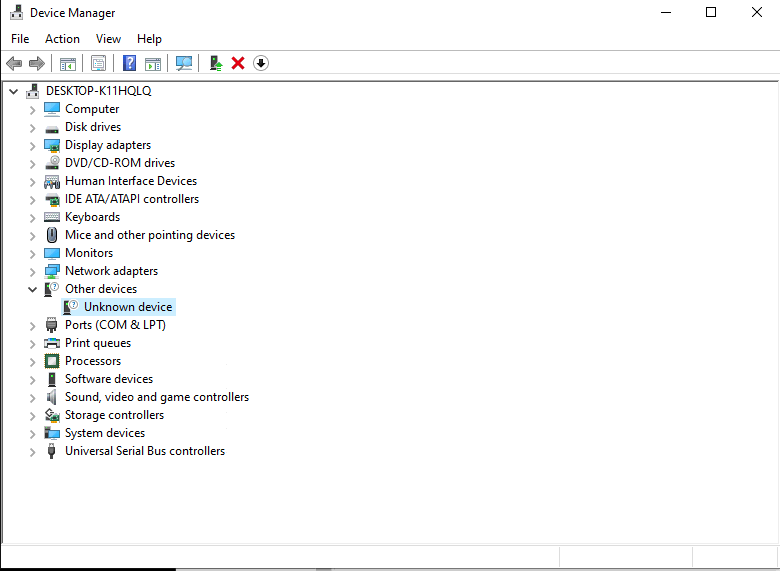780x571 pixels.
Task: Select the DESKTOP-K11HQLQ computer name
Action: click(x=98, y=91)
